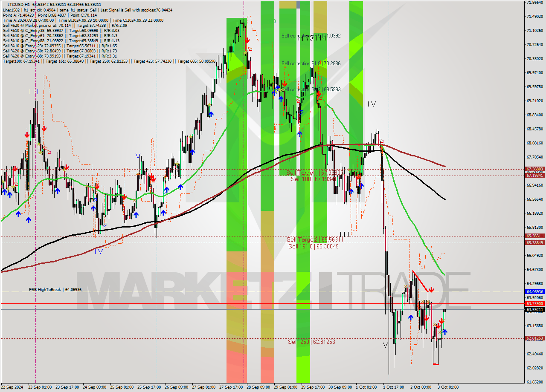Click the 63.15680 price axis label
546x392 pixels.
(x=534, y=326)
